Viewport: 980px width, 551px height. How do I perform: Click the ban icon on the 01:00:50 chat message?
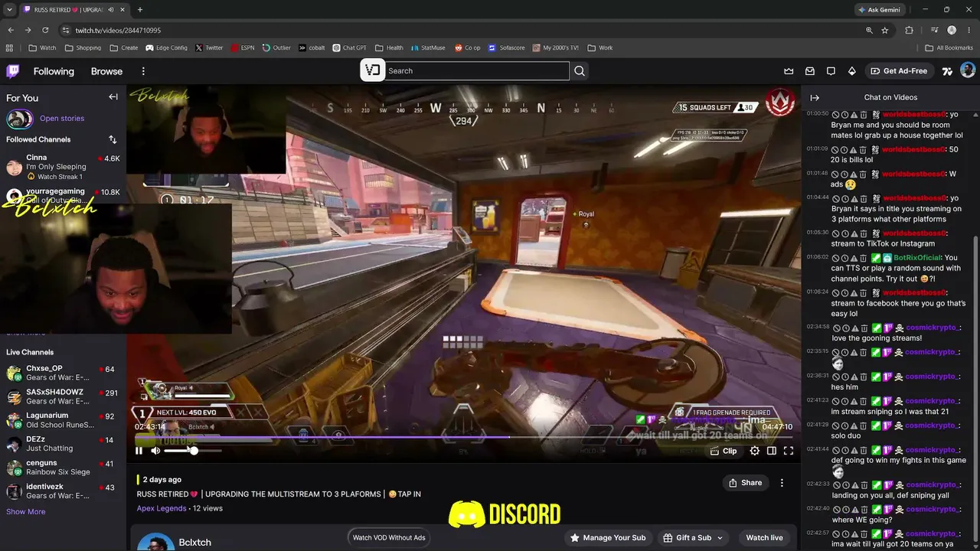(836, 115)
